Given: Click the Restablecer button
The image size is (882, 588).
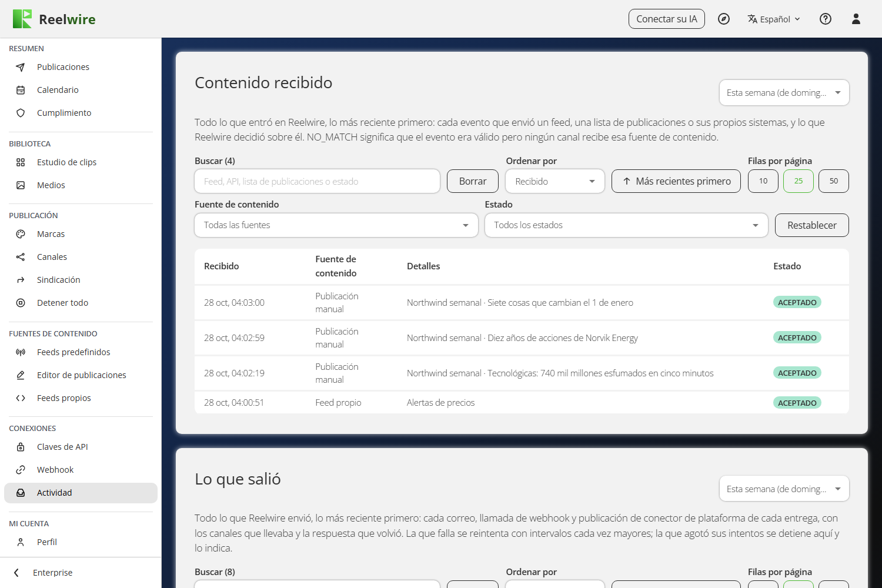Looking at the screenshot, I should pos(812,225).
